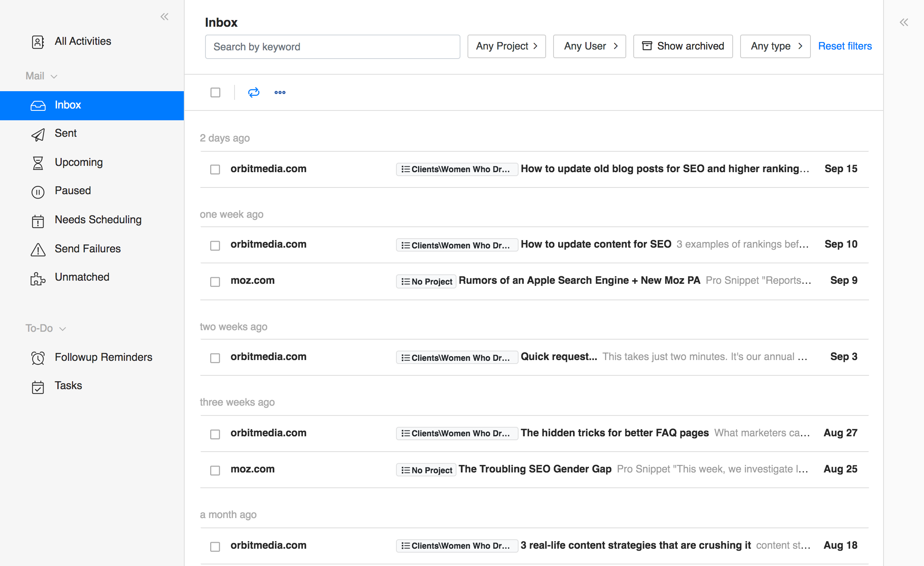Select the Sep 9 moz.com email checkbox
Image resolution: width=924 pixels, height=566 pixels.
coord(215,281)
